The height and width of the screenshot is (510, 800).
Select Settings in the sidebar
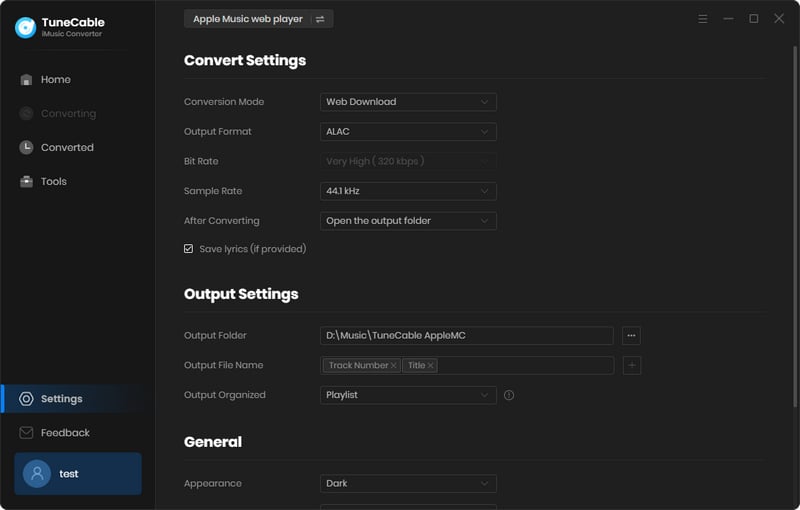pyautogui.click(x=78, y=399)
